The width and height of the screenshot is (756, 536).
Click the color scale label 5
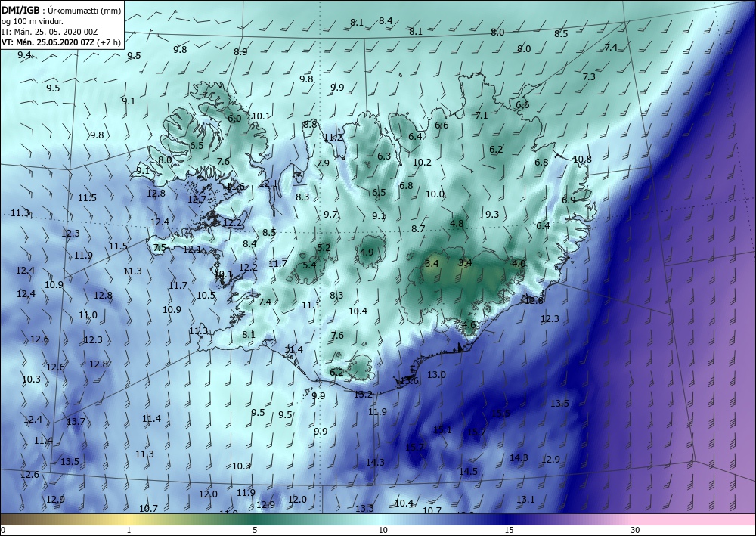pyautogui.click(x=255, y=530)
